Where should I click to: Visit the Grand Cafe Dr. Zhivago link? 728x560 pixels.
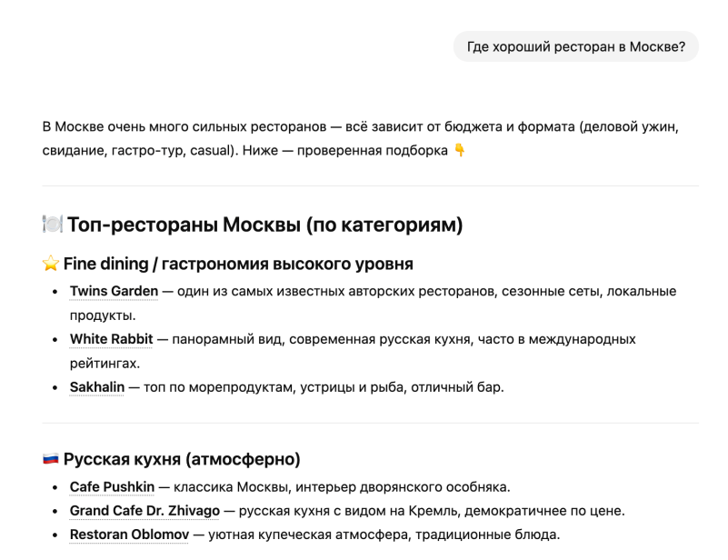pyautogui.click(x=145, y=511)
